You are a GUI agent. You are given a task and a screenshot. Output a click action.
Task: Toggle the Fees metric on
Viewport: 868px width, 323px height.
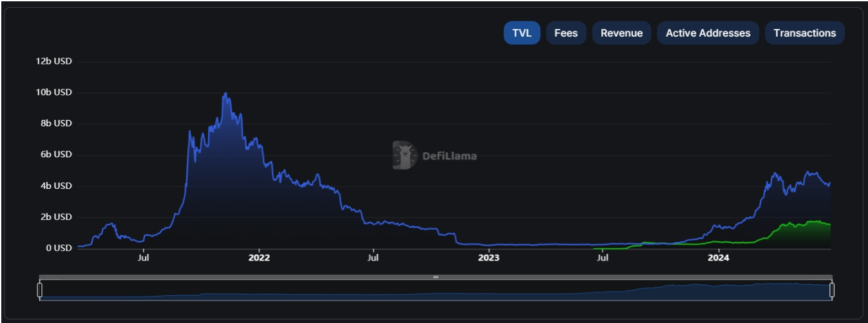566,33
